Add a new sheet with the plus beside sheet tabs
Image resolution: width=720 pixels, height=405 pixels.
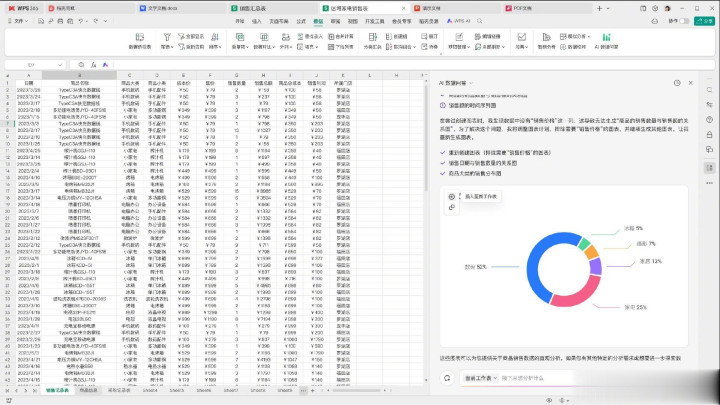click(x=313, y=390)
